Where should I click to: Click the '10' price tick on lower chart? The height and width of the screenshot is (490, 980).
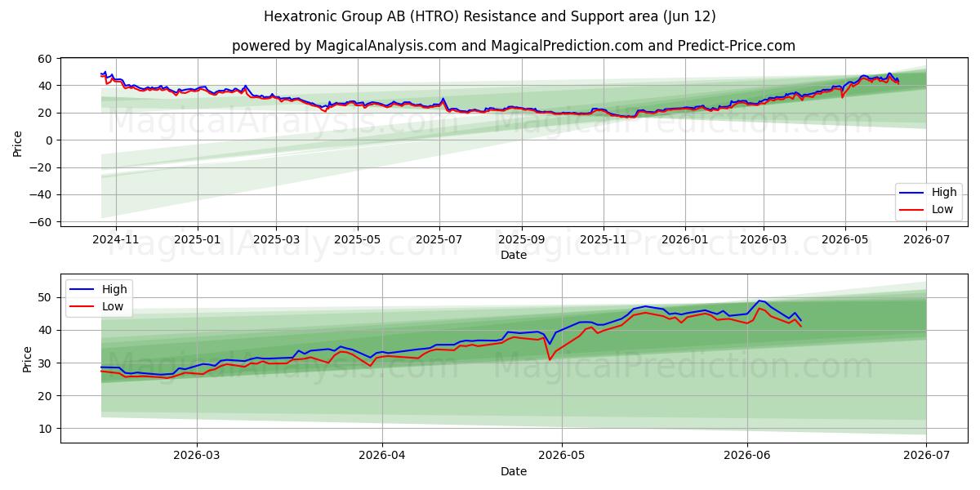tap(45, 429)
